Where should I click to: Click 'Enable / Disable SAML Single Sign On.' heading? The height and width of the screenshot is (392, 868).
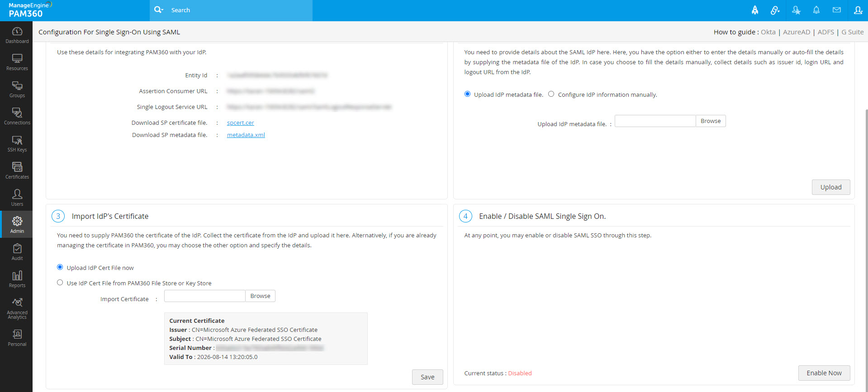coord(542,216)
